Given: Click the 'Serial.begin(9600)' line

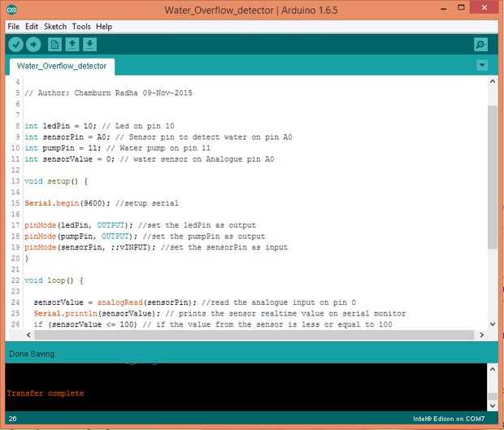Looking at the screenshot, I should click(102, 203).
